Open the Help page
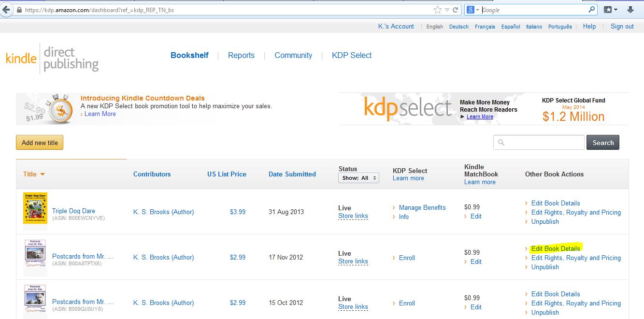The height and width of the screenshot is (319, 644). [589, 27]
